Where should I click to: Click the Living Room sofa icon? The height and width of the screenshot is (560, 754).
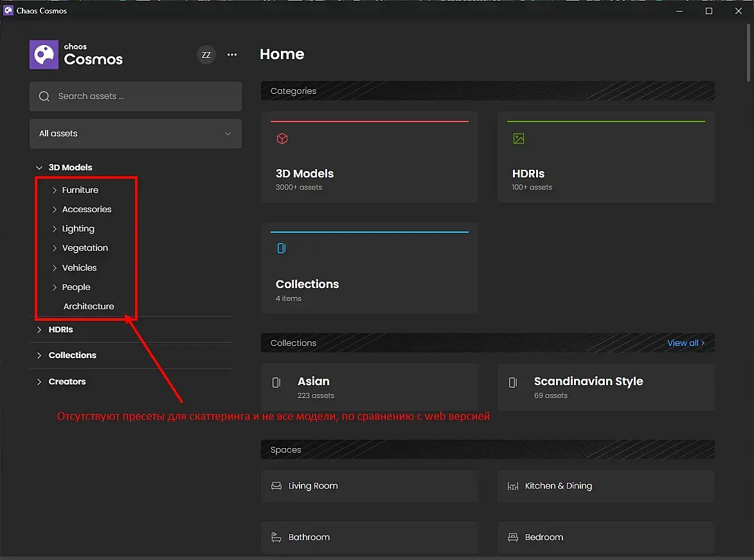pyautogui.click(x=276, y=486)
